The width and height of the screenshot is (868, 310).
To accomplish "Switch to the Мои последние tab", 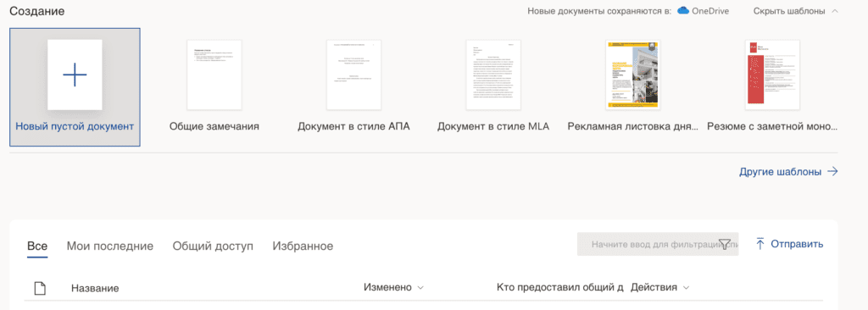I will pos(109,246).
